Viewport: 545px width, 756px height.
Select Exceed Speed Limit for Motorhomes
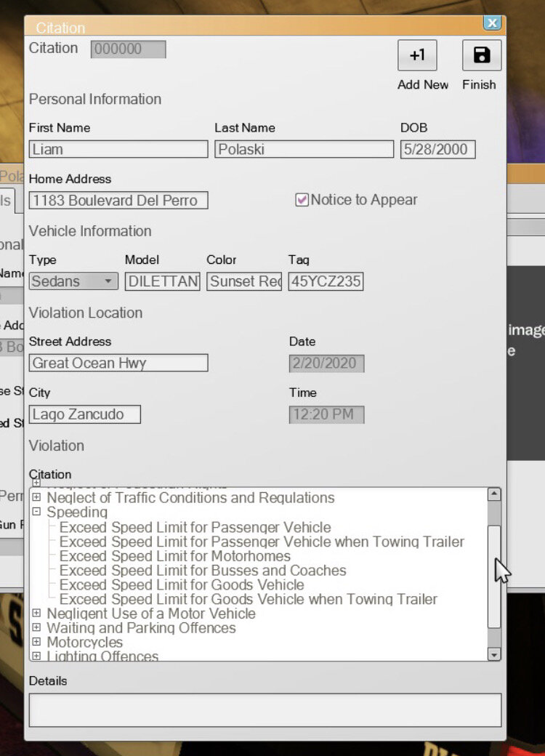tap(174, 556)
